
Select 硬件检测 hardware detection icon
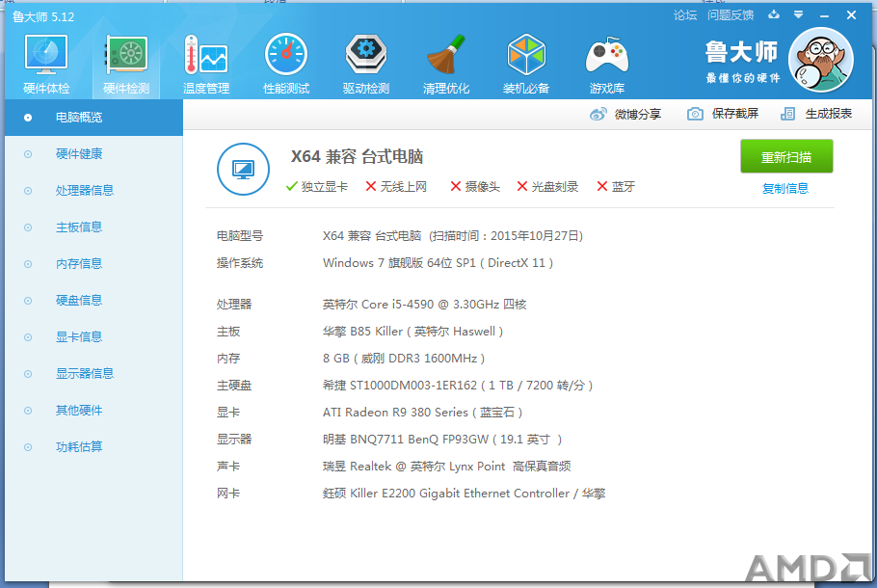tap(126, 55)
